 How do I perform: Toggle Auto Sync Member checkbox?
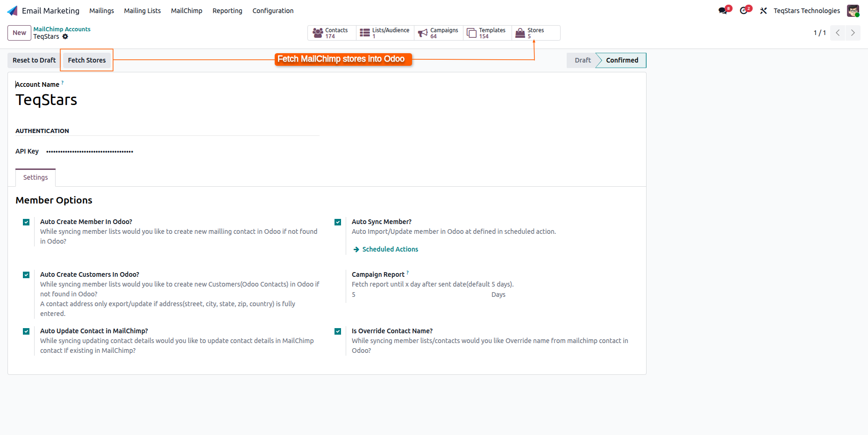point(338,222)
